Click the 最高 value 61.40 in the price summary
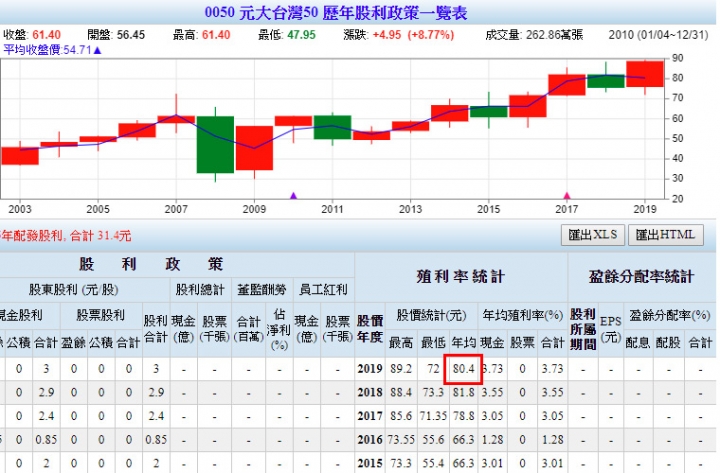The image size is (720, 473). pos(216,35)
